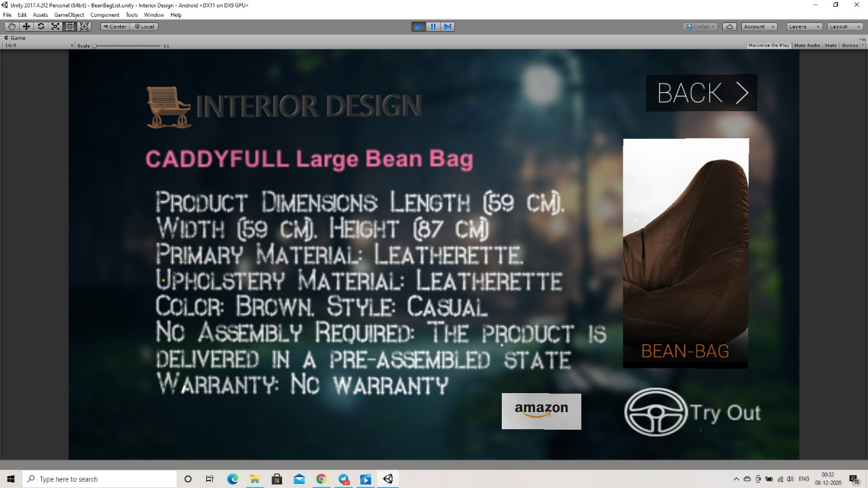Screen dimensions: 868x488
Task: Open Google Chrome from the taskbar
Action: (x=321, y=479)
